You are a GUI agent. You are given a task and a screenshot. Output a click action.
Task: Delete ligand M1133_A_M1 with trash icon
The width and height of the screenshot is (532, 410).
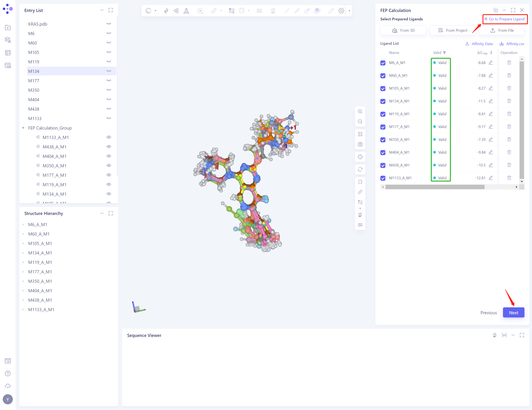[x=509, y=178]
